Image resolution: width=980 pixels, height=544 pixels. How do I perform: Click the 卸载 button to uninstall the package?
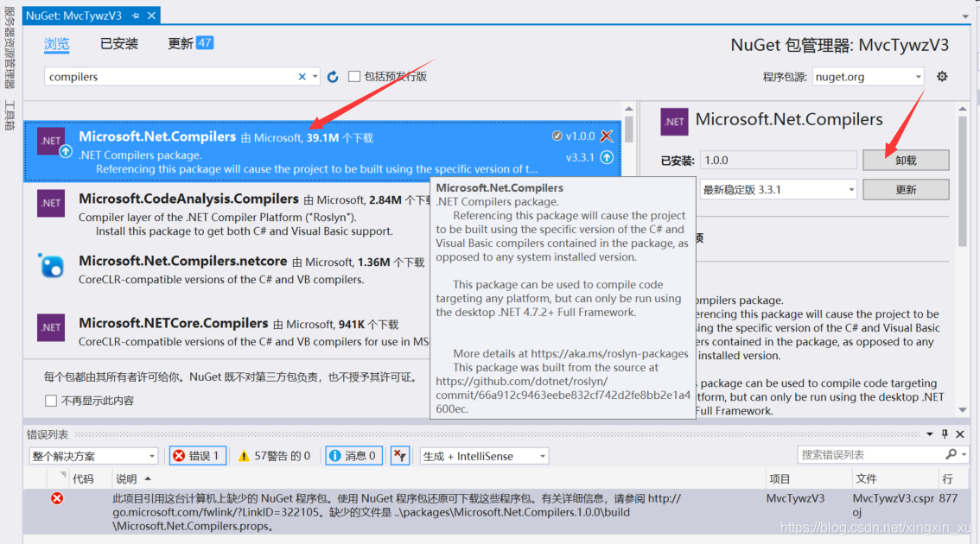(906, 160)
